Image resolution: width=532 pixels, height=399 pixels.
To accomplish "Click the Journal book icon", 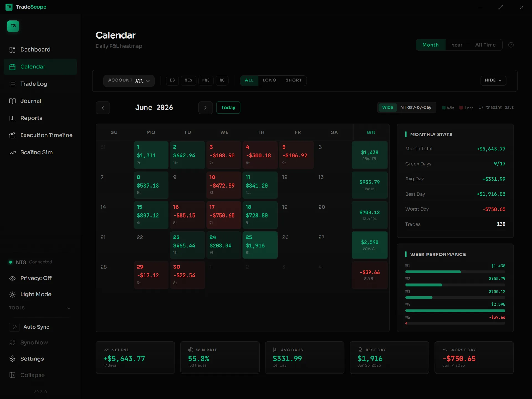I will tap(12, 101).
